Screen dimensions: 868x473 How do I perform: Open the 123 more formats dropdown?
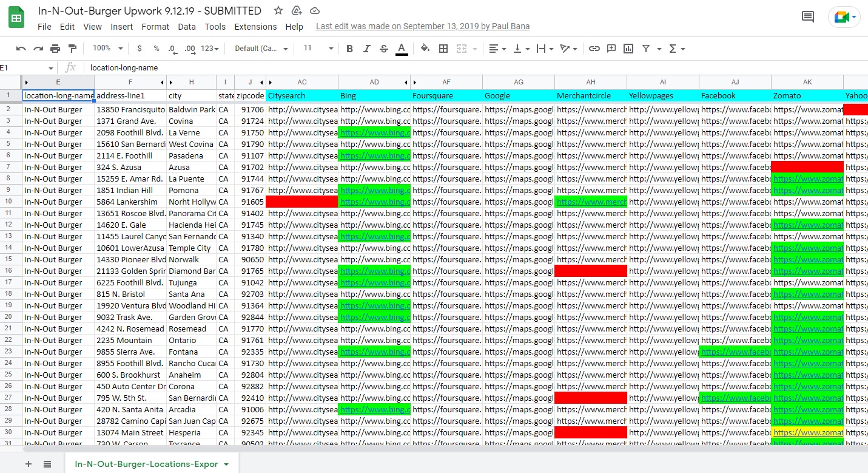(209, 49)
